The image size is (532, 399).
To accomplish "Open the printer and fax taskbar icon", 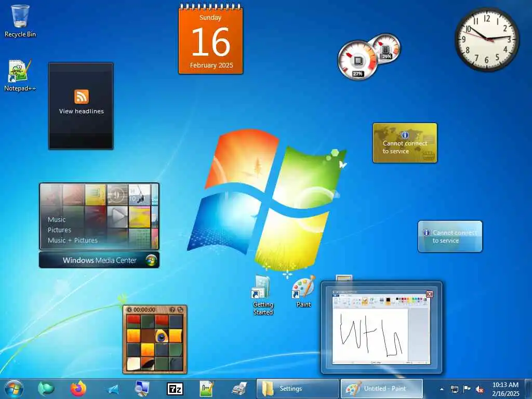I will pos(239,389).
